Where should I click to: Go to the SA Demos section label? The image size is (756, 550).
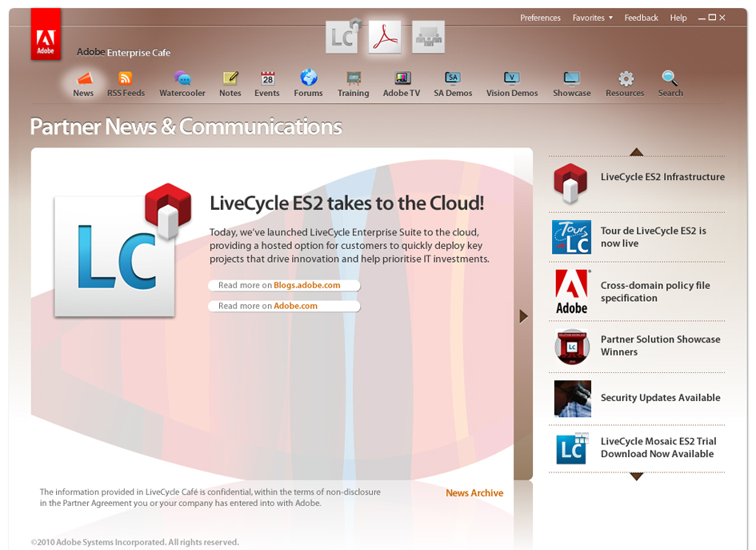[x=453, y=93]
